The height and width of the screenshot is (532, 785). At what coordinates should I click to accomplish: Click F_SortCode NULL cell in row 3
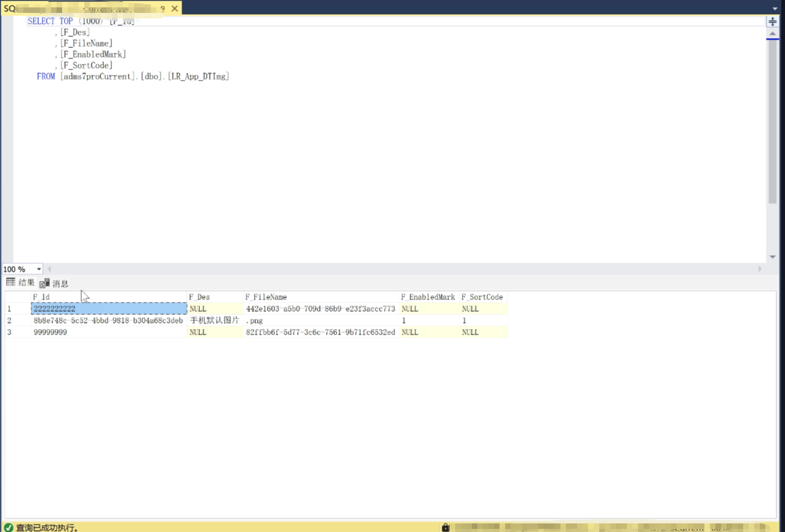pos(483,332)
